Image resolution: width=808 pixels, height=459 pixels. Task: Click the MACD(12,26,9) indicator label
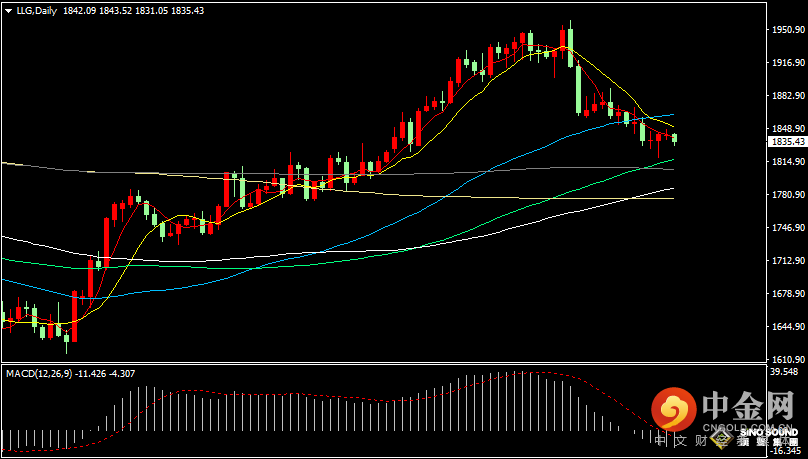coord(40,373)
